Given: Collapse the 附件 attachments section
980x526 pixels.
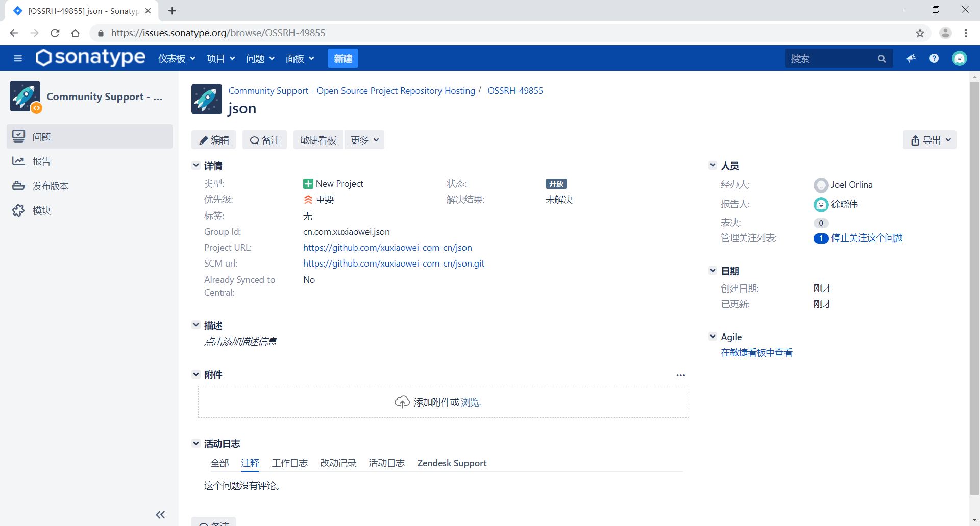Looking at the screenshot, I should click(196, 374).
